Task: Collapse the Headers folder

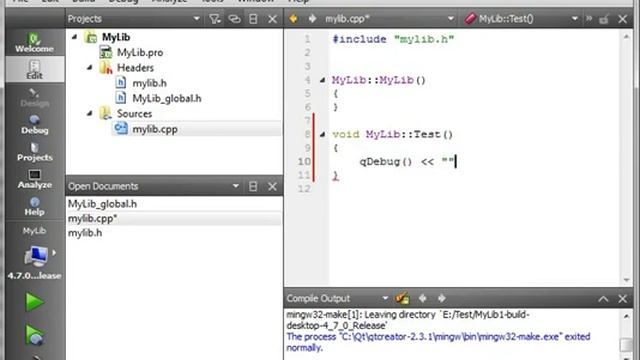Action: pos(90,68)
